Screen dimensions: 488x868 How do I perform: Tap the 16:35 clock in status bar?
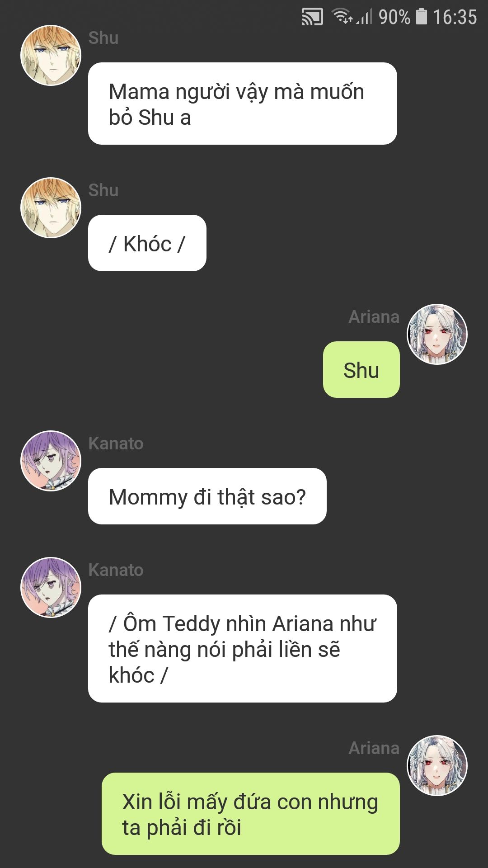point(455,17)
